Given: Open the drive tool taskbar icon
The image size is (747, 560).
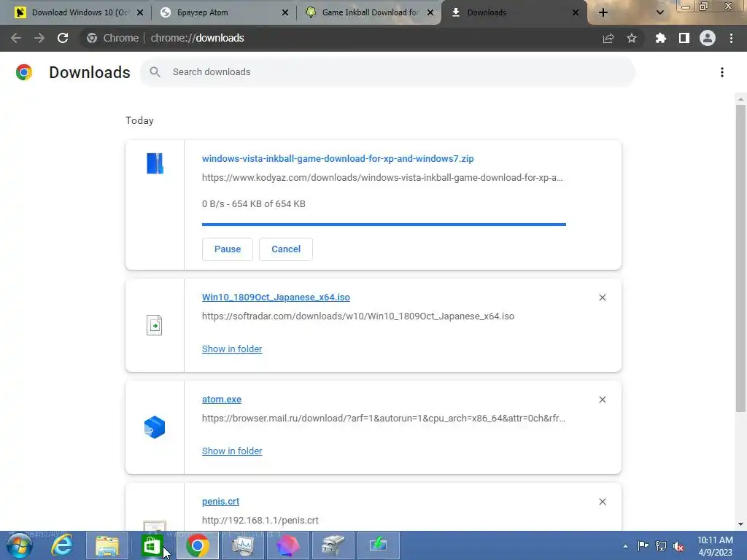Looking at the screenshot, I should pos(333,545).
